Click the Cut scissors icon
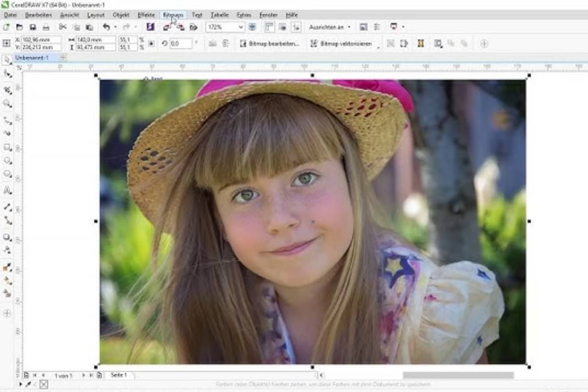 [63, 27]
